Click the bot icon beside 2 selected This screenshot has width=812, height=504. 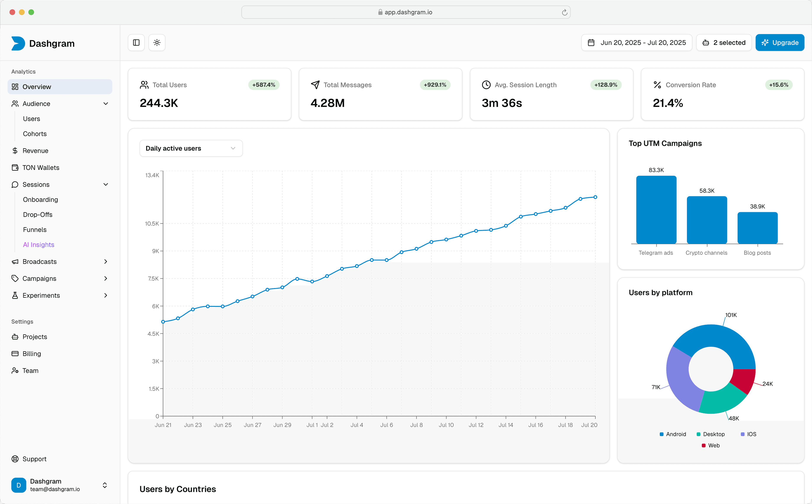[x=706, y=43]
